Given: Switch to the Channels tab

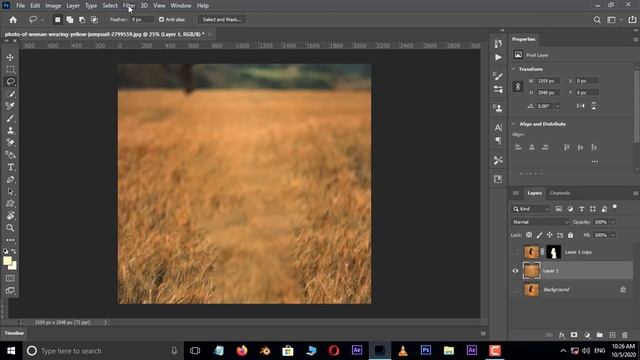Looking at the screenshot, I should pos(559,193).
